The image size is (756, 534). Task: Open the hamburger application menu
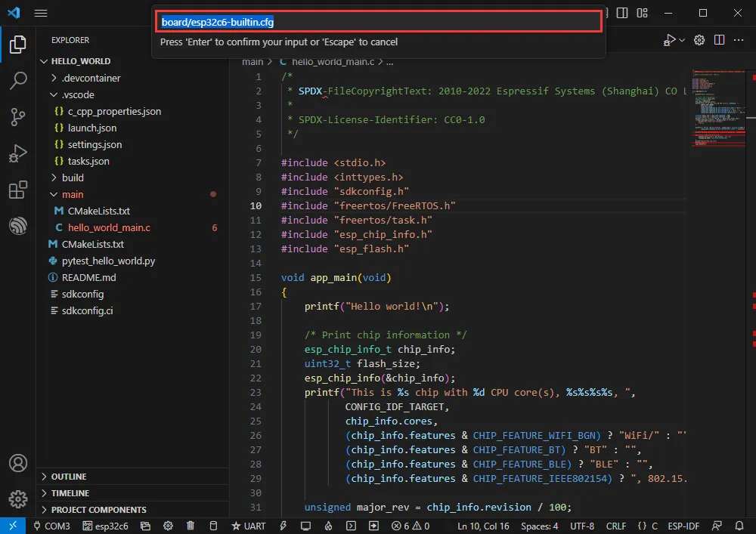[x=41, y=14]
